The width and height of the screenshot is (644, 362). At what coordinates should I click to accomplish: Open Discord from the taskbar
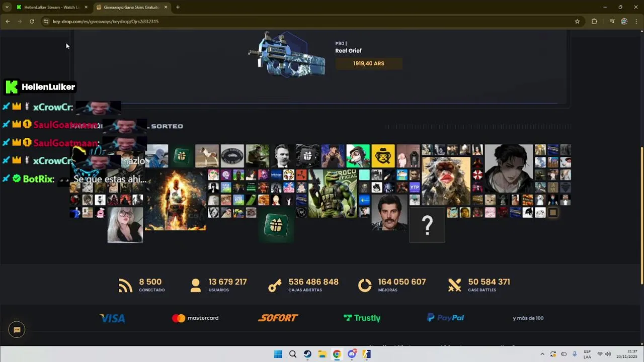point(352,354)
